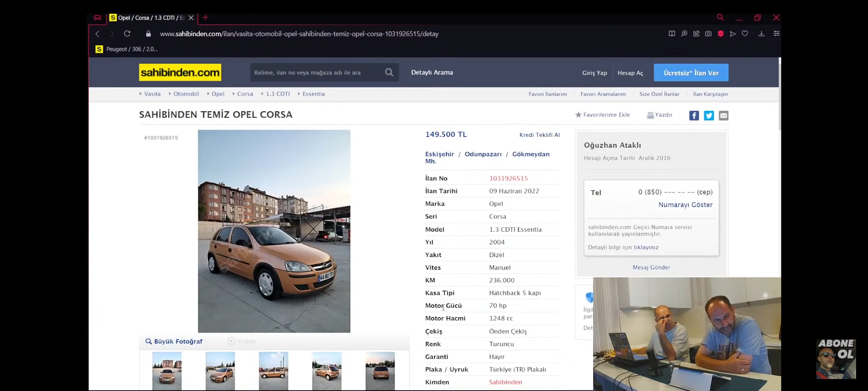Click Mesaj Gönder link
Viewport: 868px width, 391px height.
pos(651,267)
